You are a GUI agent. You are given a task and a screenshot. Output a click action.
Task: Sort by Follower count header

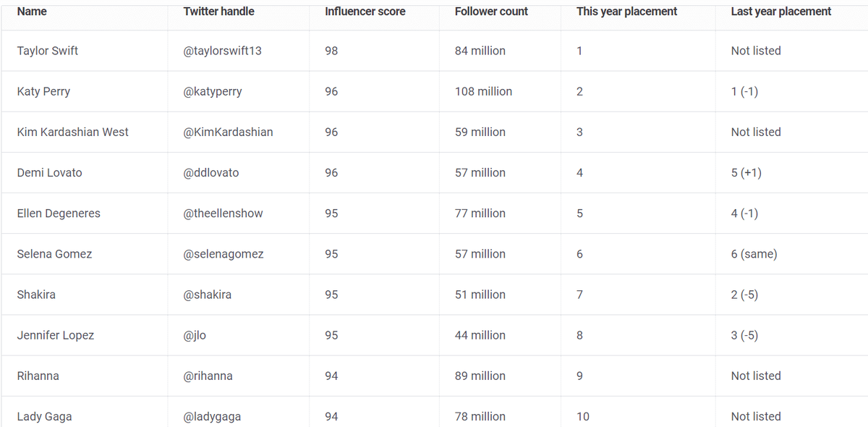pyautogui.click(x=491, y=12)
